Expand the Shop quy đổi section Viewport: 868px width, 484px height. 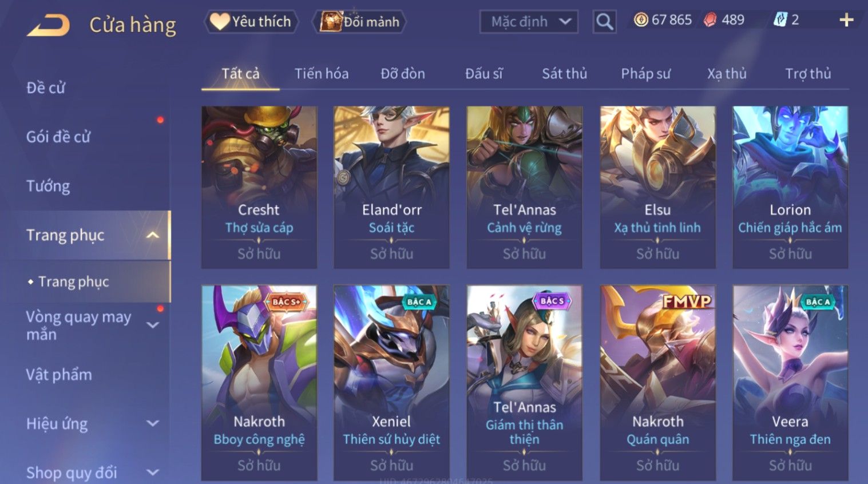pyautogui.click(x=152, y=473)
